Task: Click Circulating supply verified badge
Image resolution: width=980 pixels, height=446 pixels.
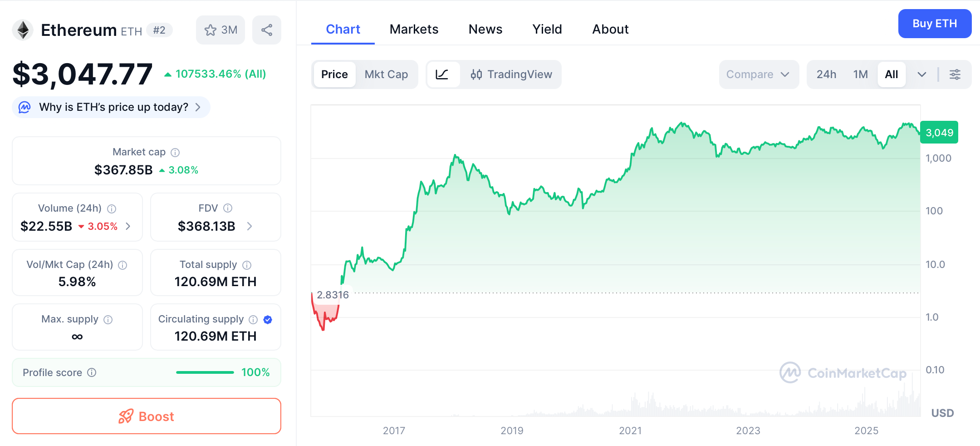Action: click(x=268, y=320)
